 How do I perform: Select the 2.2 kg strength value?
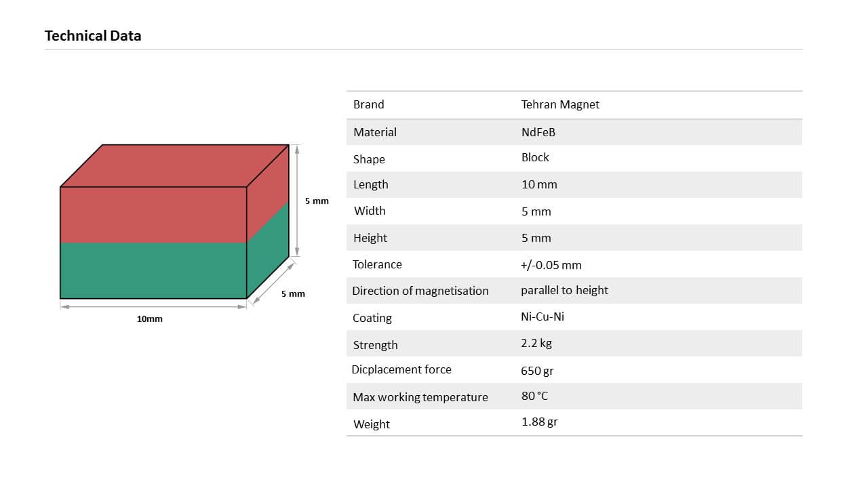(x=536, y=343)
